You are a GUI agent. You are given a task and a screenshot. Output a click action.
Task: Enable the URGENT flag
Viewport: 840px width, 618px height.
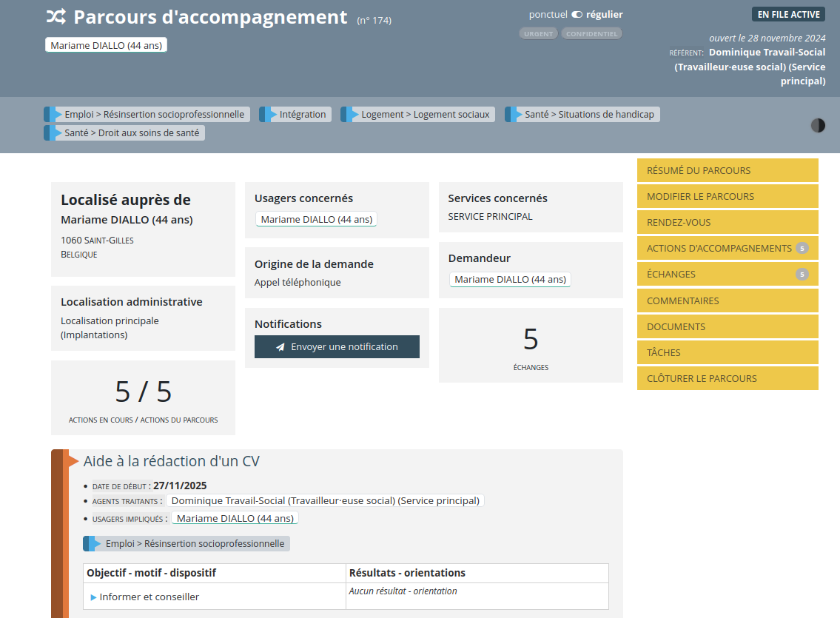[538, 33]
